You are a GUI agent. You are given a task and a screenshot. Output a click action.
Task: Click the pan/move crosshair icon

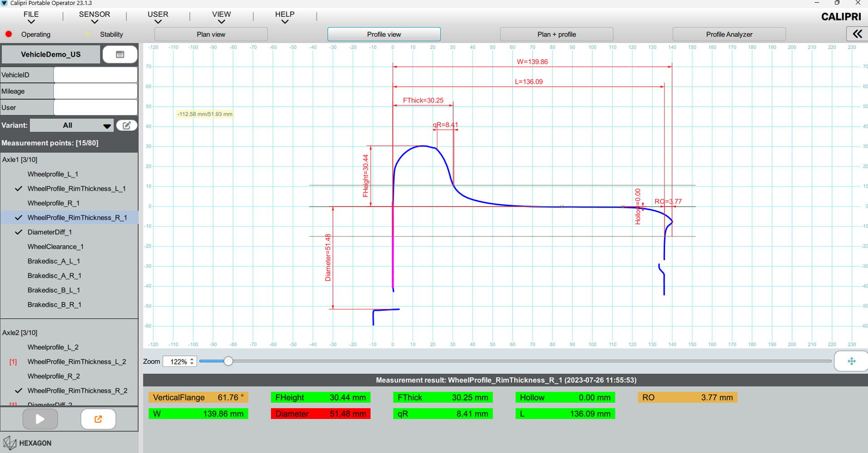point(851,361)
